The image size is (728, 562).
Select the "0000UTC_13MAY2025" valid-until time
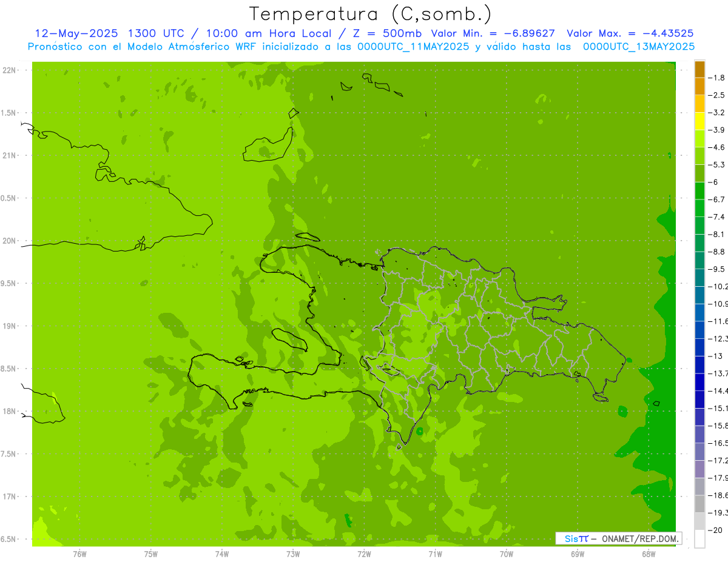[639, 47]
